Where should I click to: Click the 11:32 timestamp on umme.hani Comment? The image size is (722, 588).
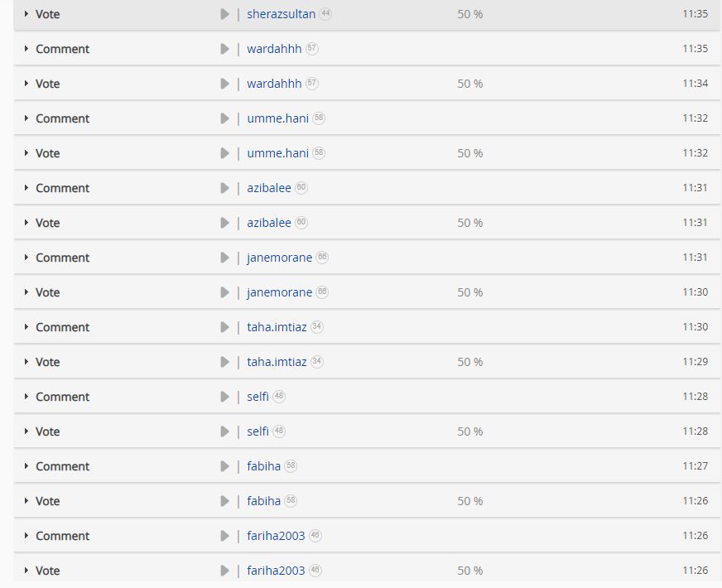click(x=695, y=118)
